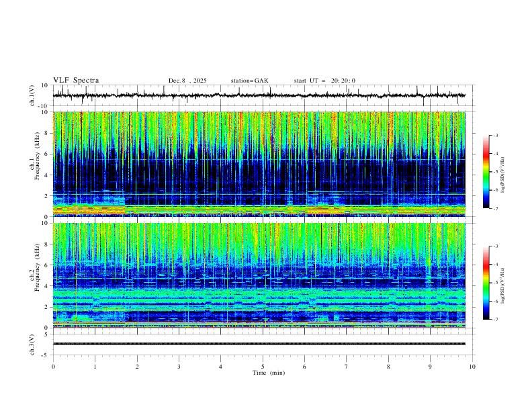The image size is (532, 411).
Task: Click the time-axis tick label "5"
Action: [x=263, y=367]
